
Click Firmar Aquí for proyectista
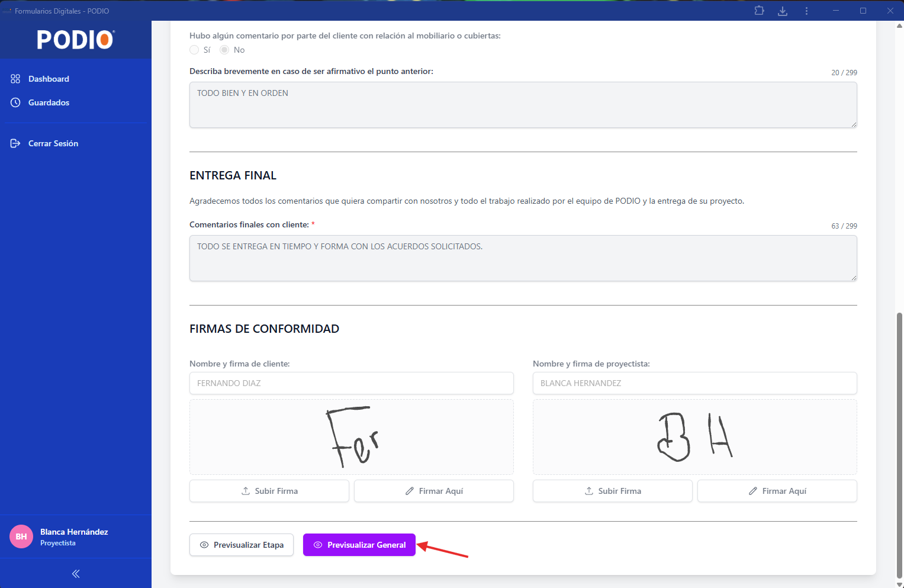coord(777,491)
